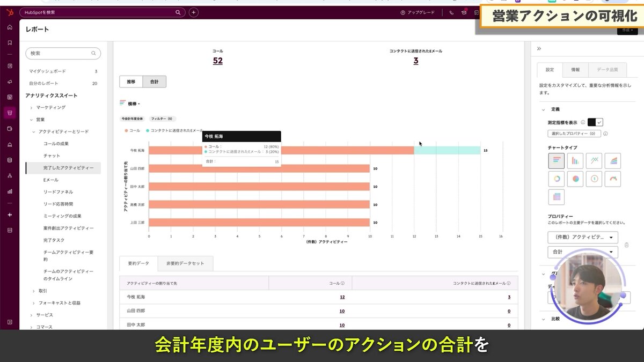Switch to the area chart type

pyautogui.click(x=613, y=160)
